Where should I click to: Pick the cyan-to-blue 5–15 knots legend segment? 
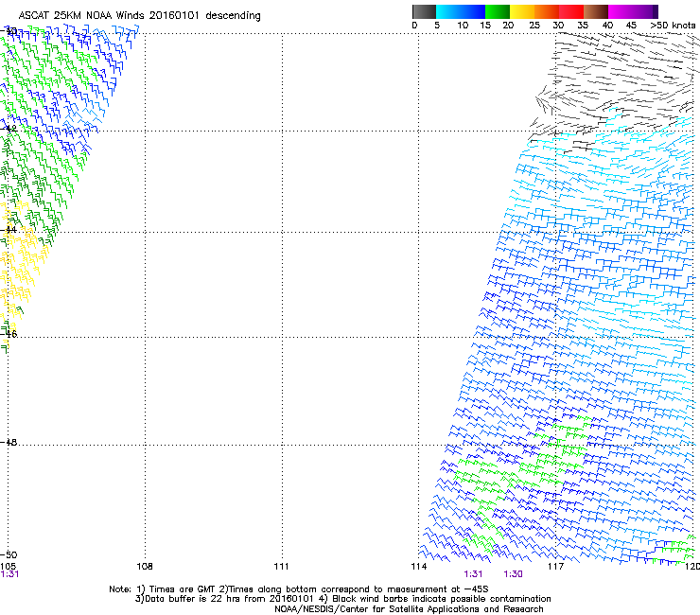461,11
